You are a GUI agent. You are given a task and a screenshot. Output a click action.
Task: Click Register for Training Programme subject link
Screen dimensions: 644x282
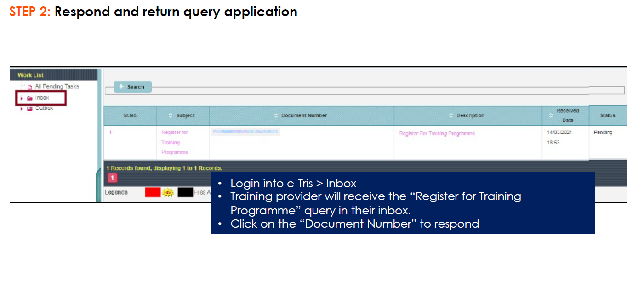[x=175, y=142]
